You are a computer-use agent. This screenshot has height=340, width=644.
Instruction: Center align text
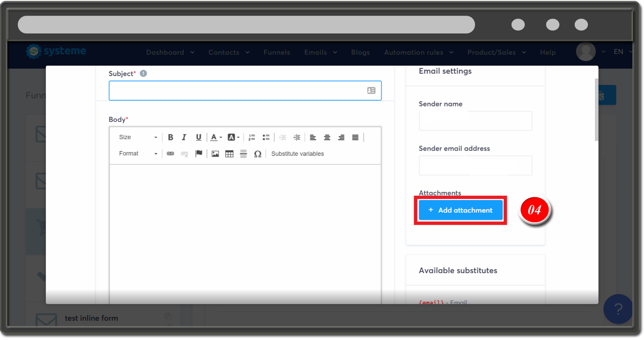pos(327,137)
